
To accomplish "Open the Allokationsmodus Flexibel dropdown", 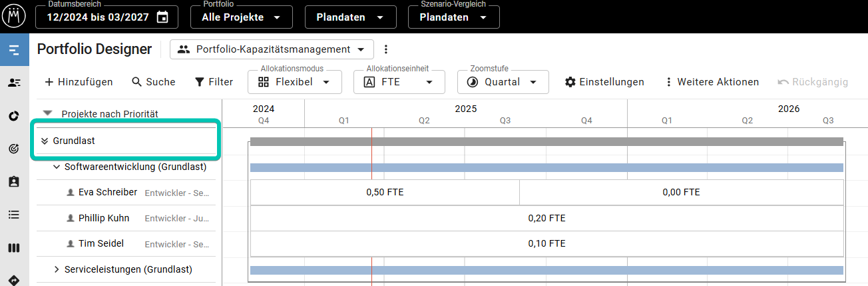I will pyautogui.click(x=295, y=82).
